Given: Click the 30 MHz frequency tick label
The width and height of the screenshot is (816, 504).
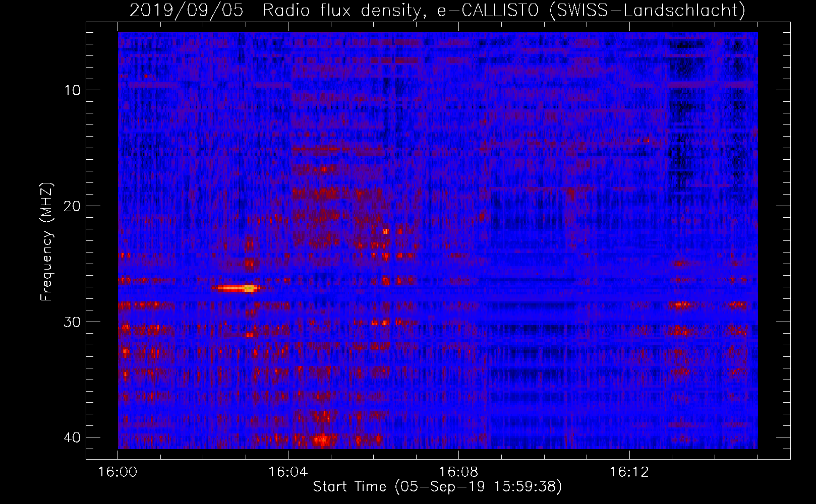Looking at the screenshot, I should 72,322.
